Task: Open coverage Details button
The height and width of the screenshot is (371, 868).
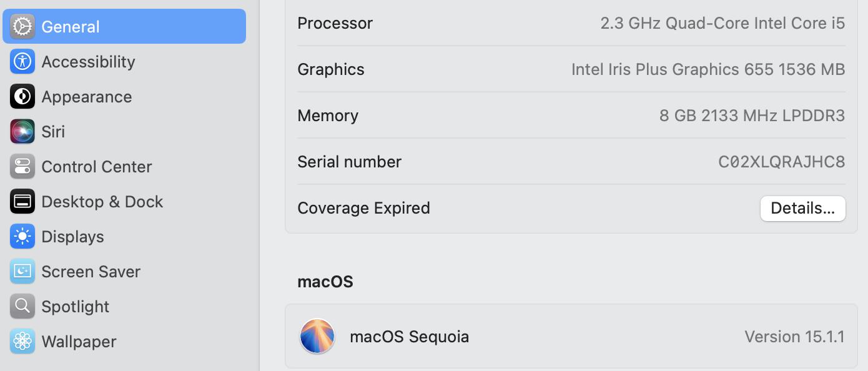Action: 802,209
